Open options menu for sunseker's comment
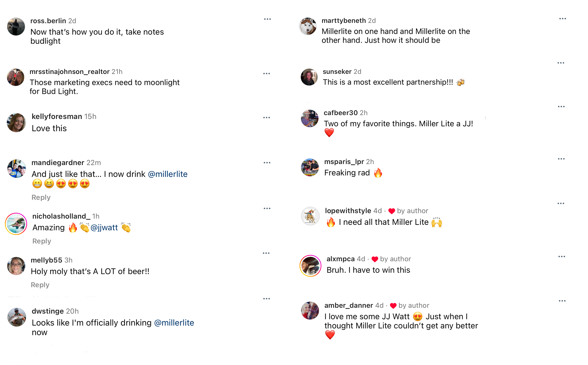Viewport: 588px width, 365px height. (x=560, y=63)
